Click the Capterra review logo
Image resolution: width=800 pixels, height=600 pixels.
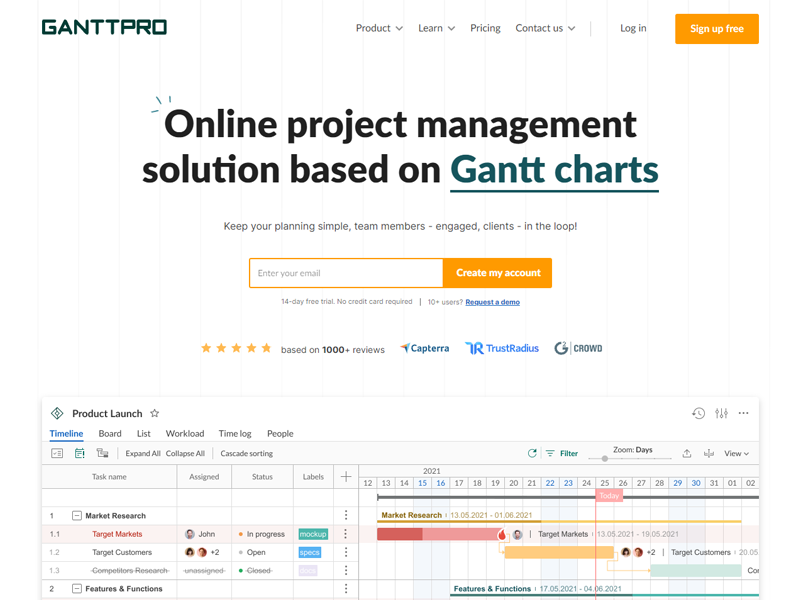pyautogui.click(x=424, y=348)
